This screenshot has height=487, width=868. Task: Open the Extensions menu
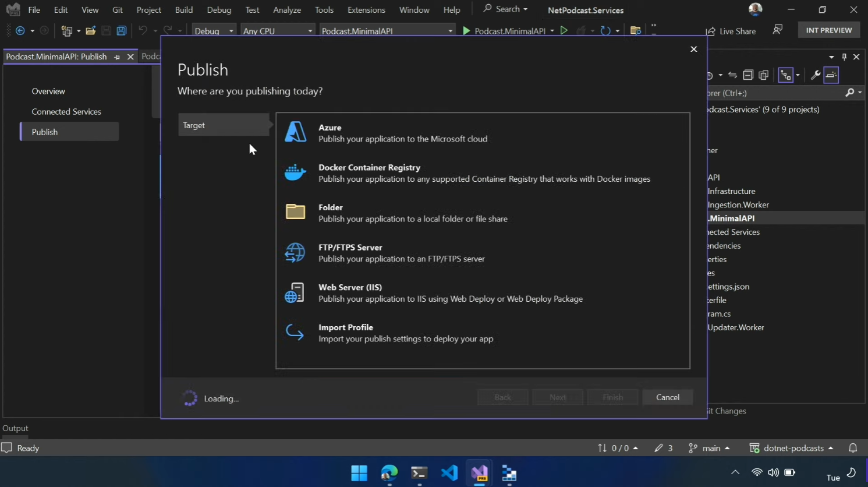click(x=366, y=10)
